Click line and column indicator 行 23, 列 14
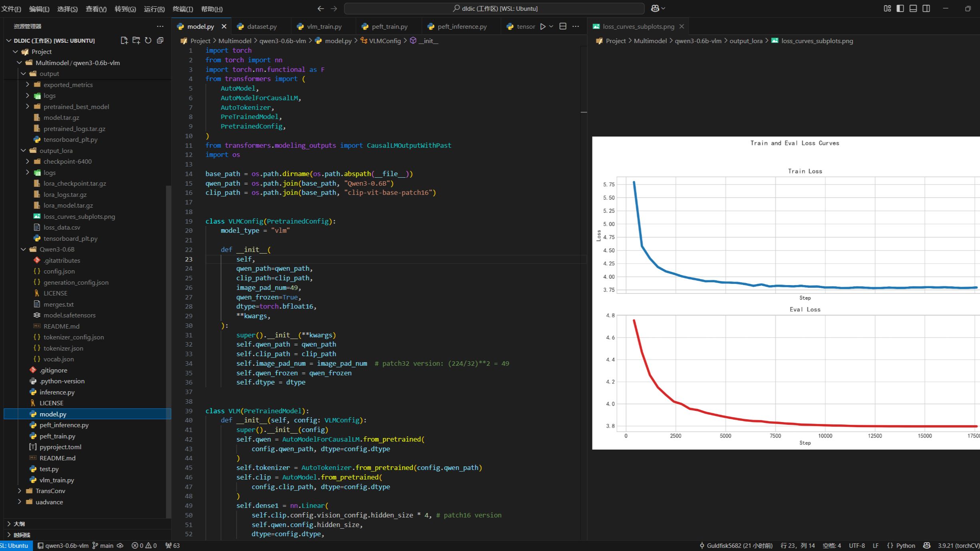This screenshot has width=980, height=551. 798,546
